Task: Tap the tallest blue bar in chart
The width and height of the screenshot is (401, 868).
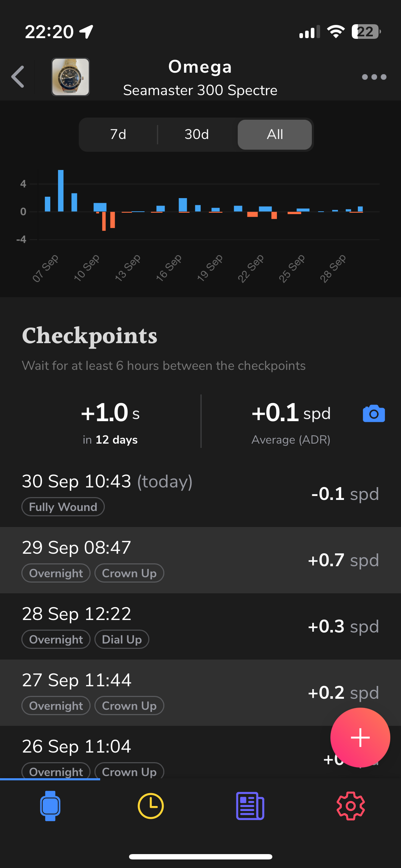Action: tap(61, 191)
